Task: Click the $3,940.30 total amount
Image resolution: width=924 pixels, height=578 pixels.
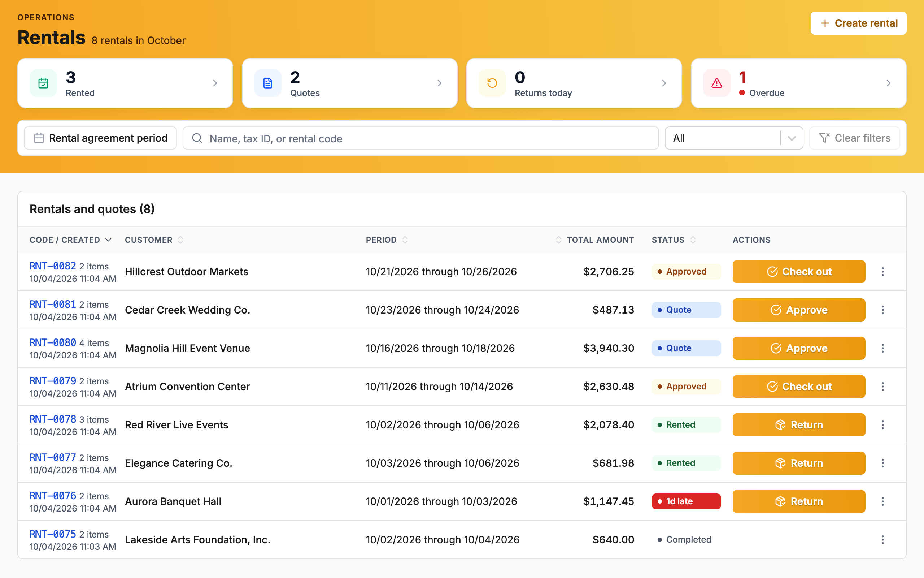Action: coord(609,348)
